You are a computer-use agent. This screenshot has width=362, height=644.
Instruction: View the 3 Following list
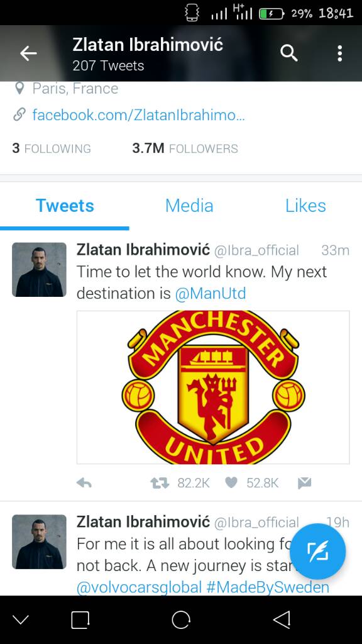[x=52, y=148]
